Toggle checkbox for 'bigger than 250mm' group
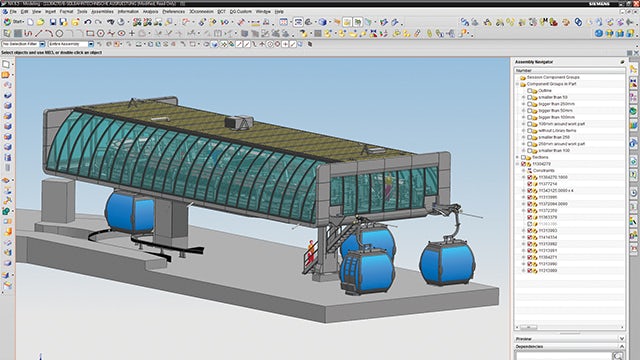The height and width of the screenshot is (360, 640). click(529, 104)
